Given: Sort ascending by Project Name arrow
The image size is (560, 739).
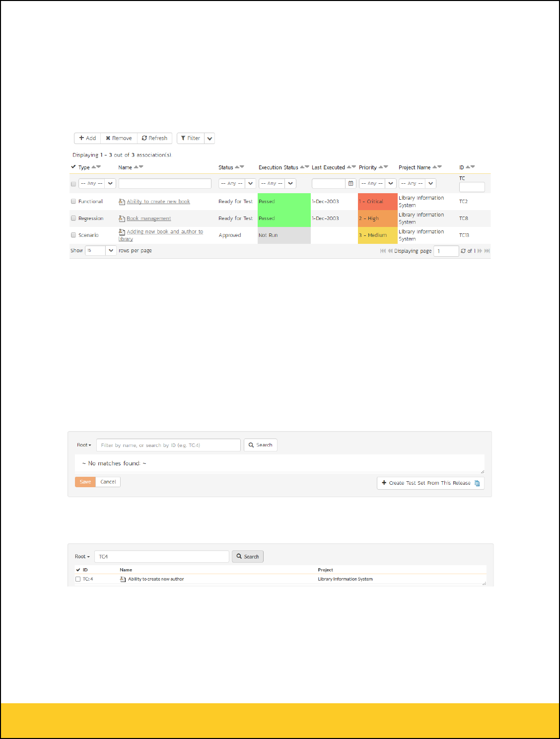Looking at the screenshot, I should (x=435, y=167).
